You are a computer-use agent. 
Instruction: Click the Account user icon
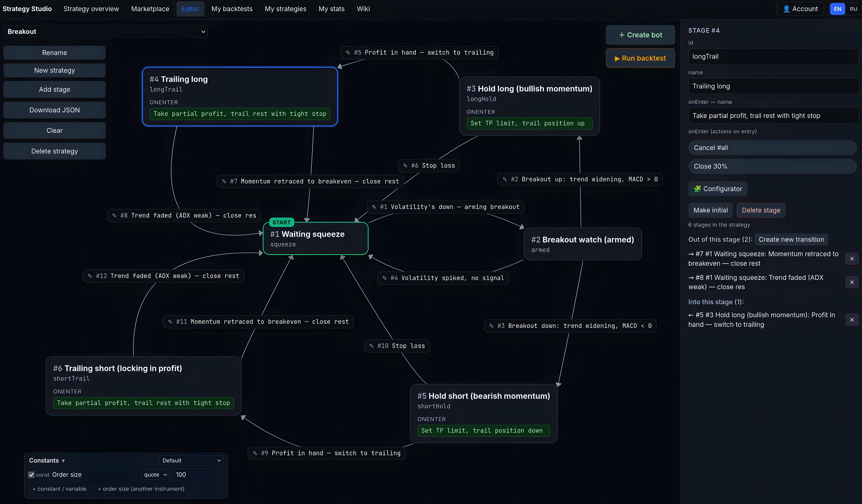786,9
